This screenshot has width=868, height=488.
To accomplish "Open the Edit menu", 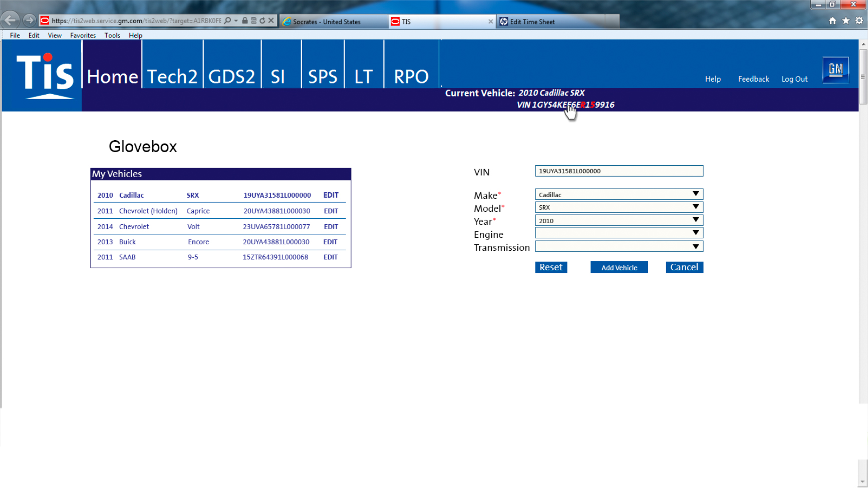I will tap(34, 36).
